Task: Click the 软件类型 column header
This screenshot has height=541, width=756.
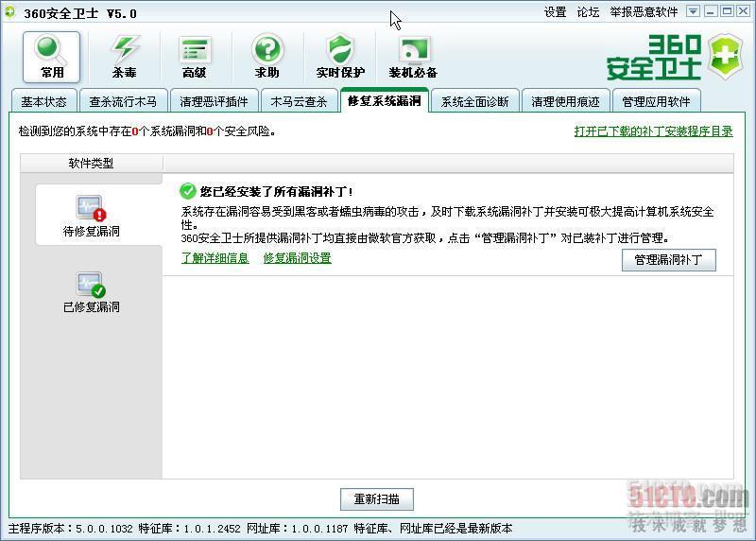Action: [91, 163]
